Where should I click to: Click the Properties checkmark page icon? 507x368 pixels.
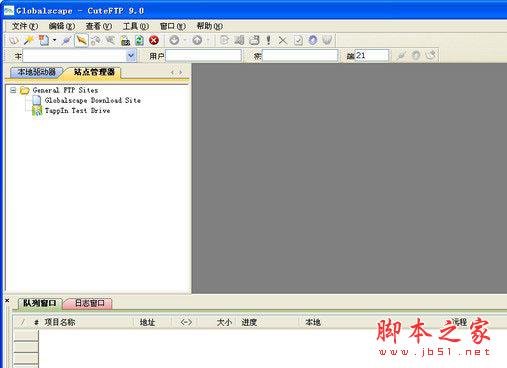tap(298, 41)
